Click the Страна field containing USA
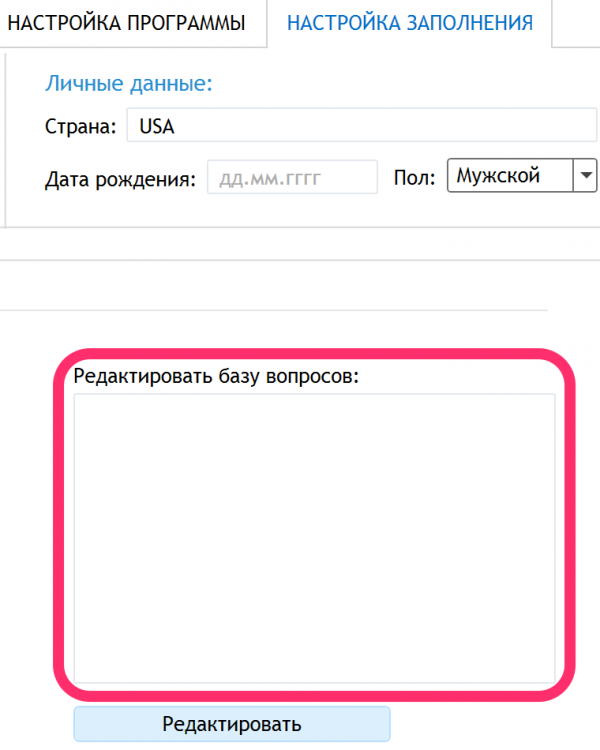This screenshot has height=750, width=600. coord(362,125)
